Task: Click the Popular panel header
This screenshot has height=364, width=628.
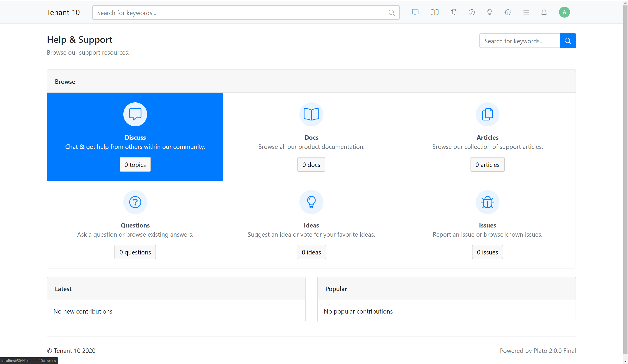Action: click(446, 289)
